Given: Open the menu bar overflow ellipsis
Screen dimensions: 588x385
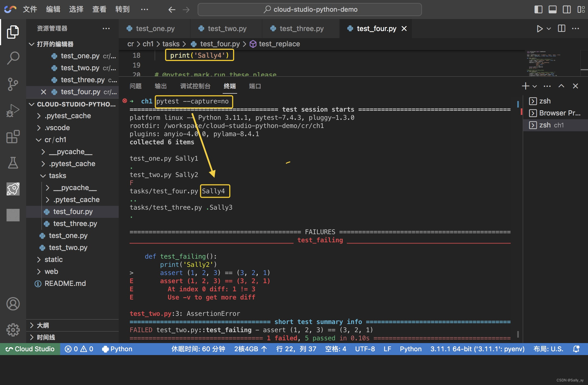Looking at the screenshot, I should [145, 9].
